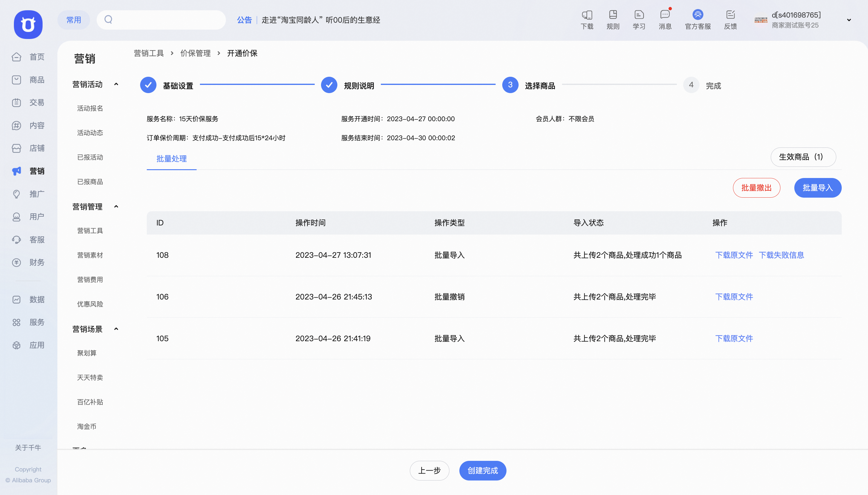Click timestamp 2023-04-27 13:07:31
This screenshot has height=495, width=868.
pos(333,255)
